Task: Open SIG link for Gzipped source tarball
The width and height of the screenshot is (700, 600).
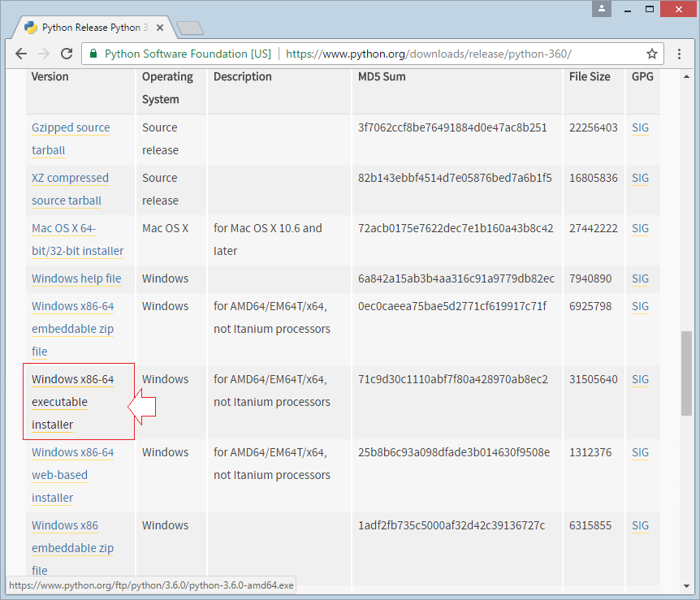Action: (640, 127)
